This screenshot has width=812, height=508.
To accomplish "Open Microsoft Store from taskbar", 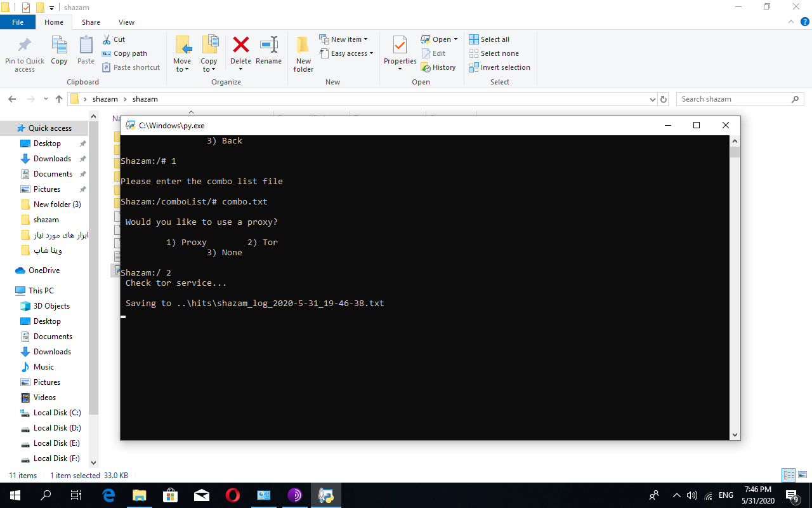I will (x=171, y=495).
